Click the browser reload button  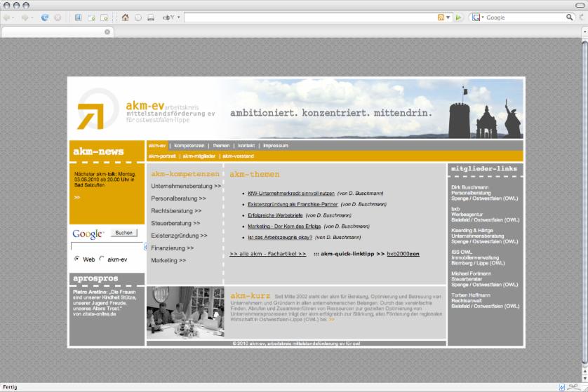coord(45,18)
